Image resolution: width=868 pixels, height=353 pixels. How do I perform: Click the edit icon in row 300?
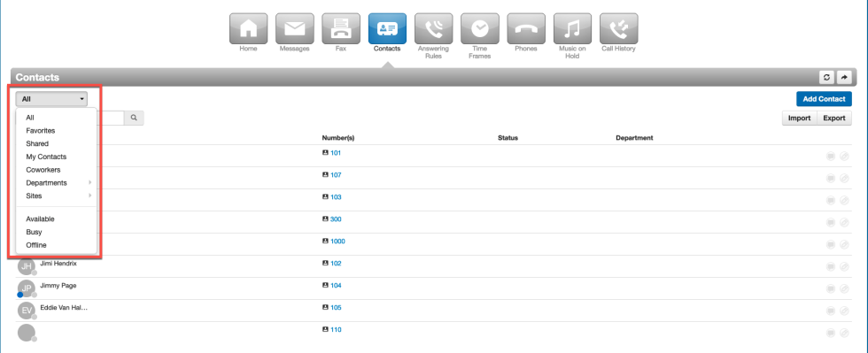point(844,222)
